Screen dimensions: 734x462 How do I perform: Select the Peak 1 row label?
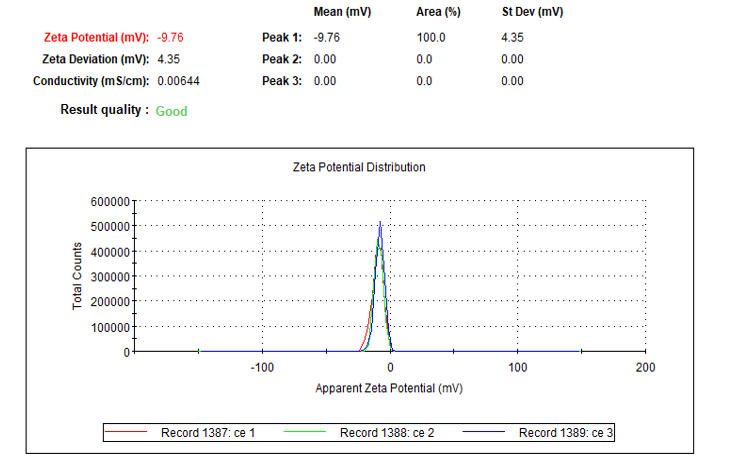pyautogui.click(x=281, y=38)
